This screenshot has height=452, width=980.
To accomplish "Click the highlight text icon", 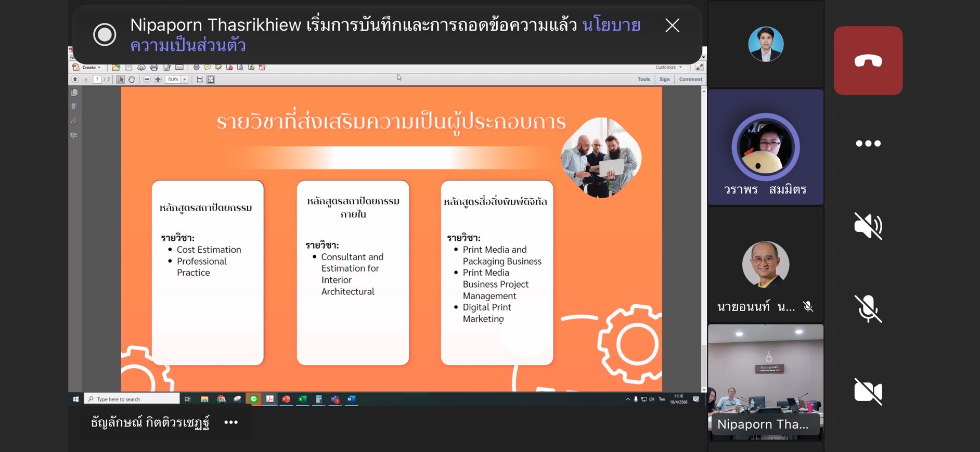I will tap(218, 68).
